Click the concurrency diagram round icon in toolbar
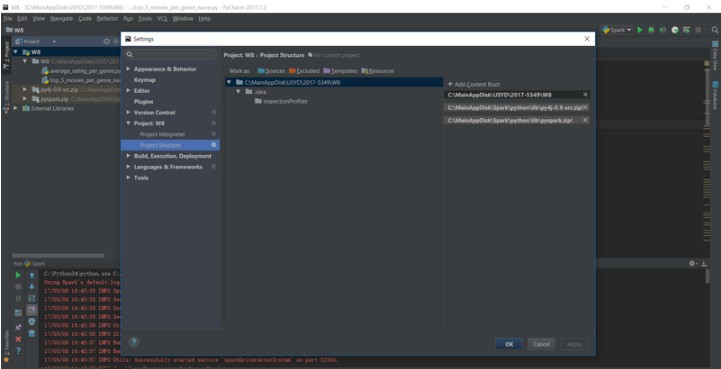 tap(675, 30)
